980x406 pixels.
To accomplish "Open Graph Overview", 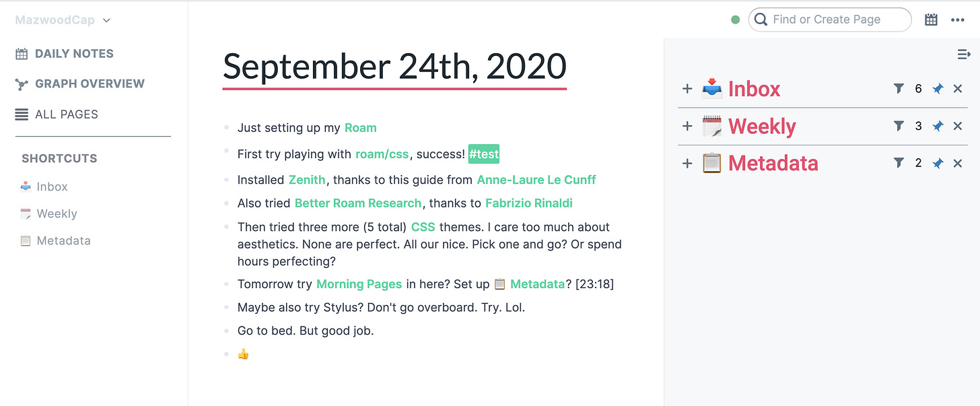I will click(x=90, y=83).
